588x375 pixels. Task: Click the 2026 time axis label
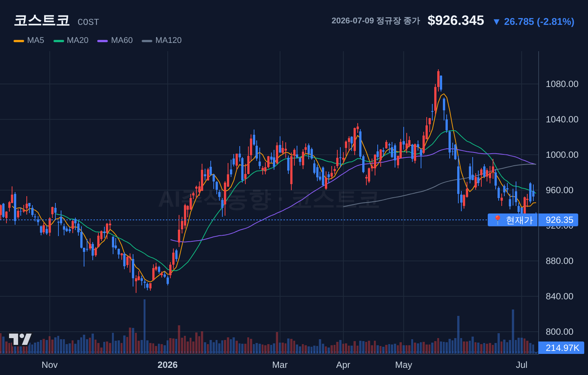point(168,365)
